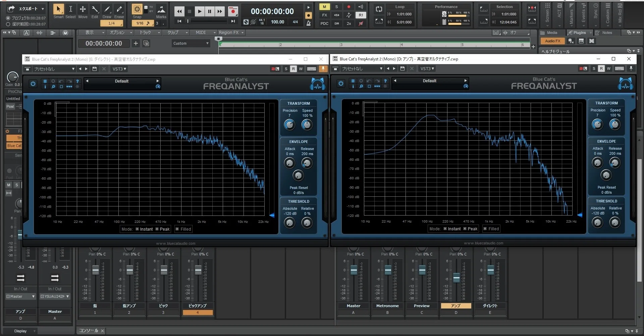Image resolution: width=644 pixels, height=336 pixels.
Task: Select the Erase tool
Action: tap(119, 11)
